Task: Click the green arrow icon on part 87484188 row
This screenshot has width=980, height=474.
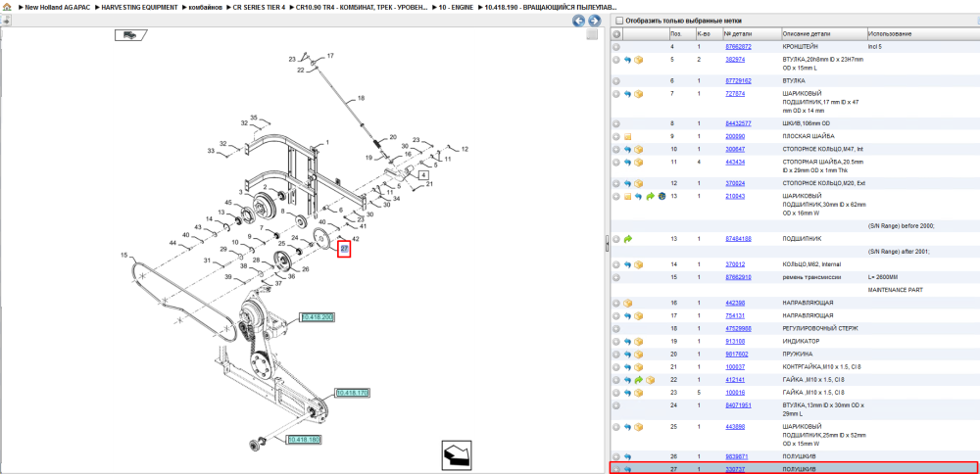Action: click(x=627, y=239)
